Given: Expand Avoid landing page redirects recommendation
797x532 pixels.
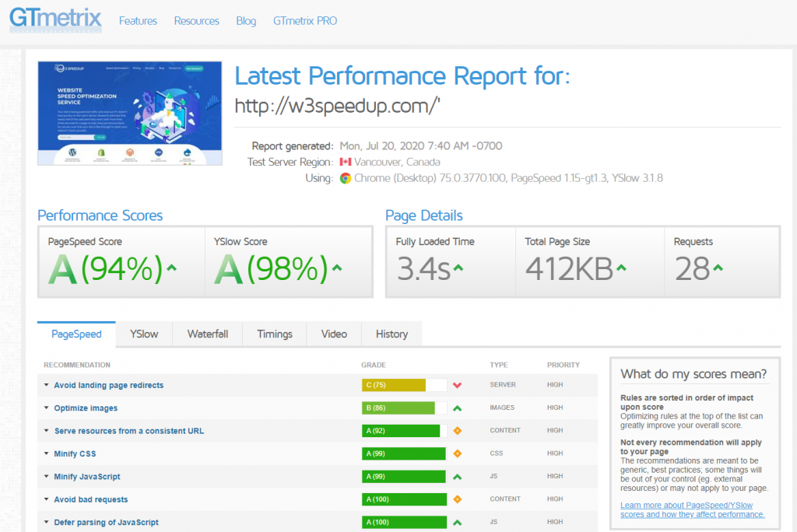Looking at the screenshot, I should coord(108,385).
